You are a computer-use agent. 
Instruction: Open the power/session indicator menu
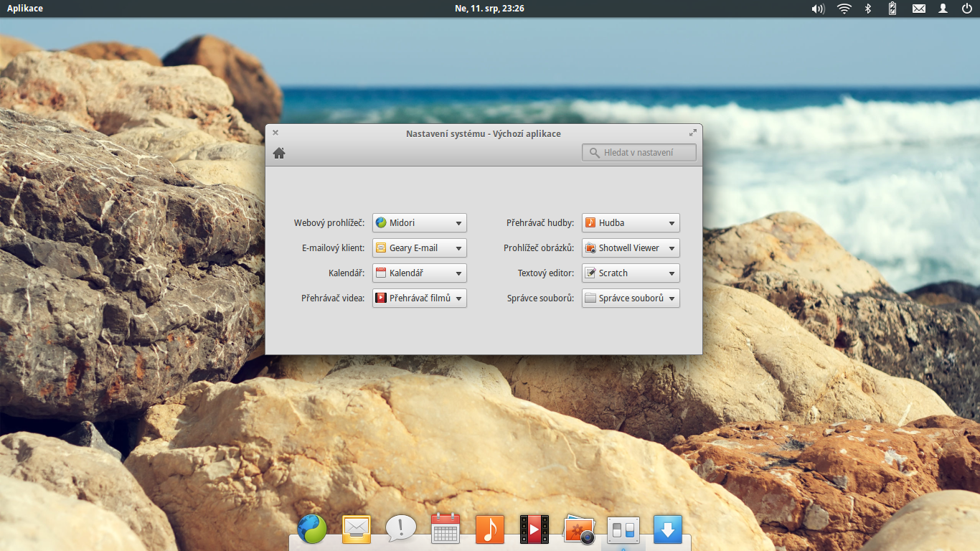(968, 9)
